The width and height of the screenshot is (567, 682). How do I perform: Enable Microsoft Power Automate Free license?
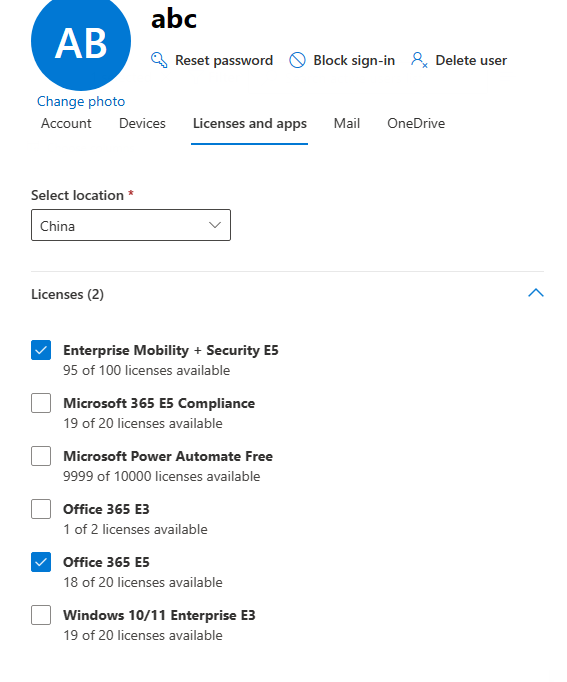click(41, 456)
